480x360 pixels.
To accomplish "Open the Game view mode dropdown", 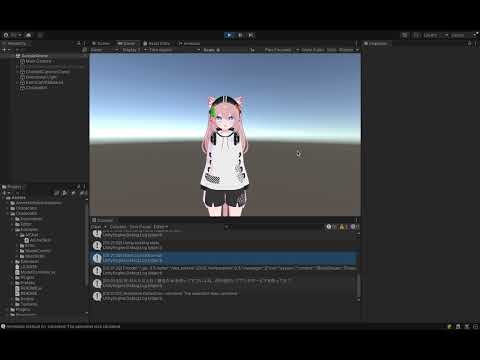I will coord(105,50).
